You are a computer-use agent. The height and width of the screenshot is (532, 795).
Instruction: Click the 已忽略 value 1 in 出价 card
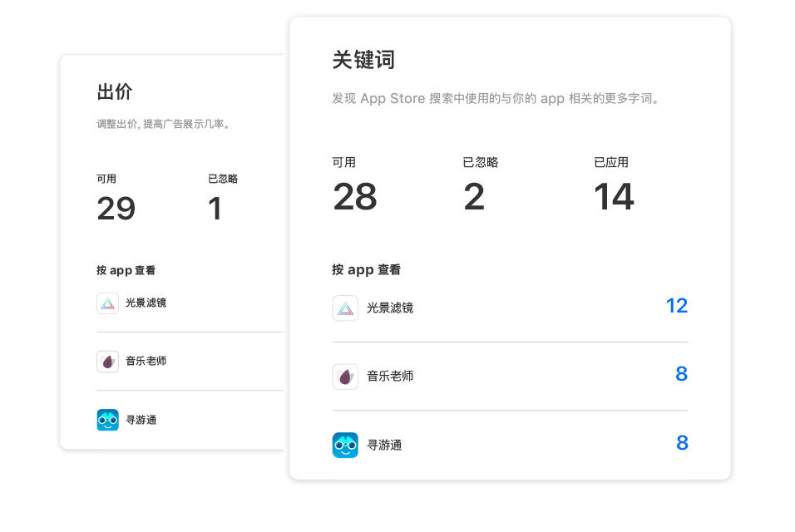[215, 209]
